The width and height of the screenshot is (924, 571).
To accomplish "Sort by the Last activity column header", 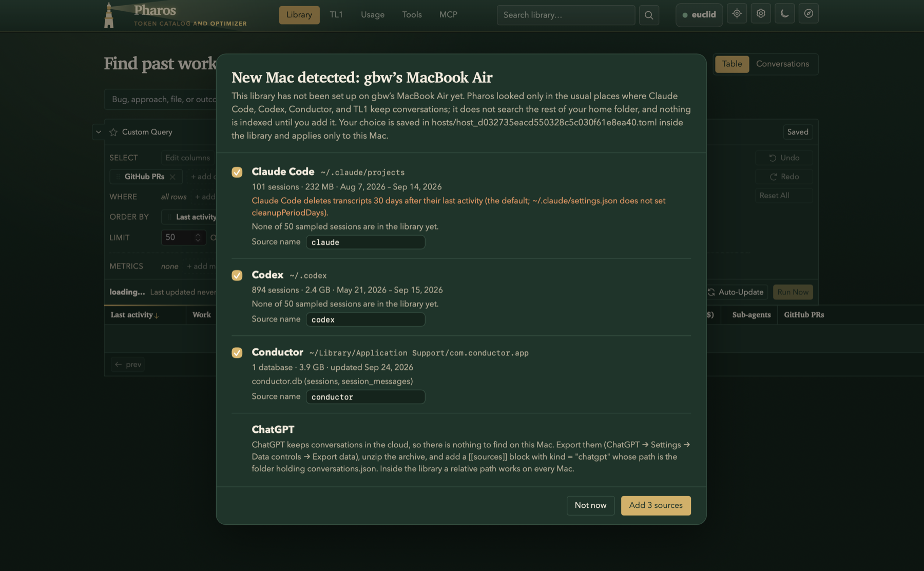I will pos(135,315).
